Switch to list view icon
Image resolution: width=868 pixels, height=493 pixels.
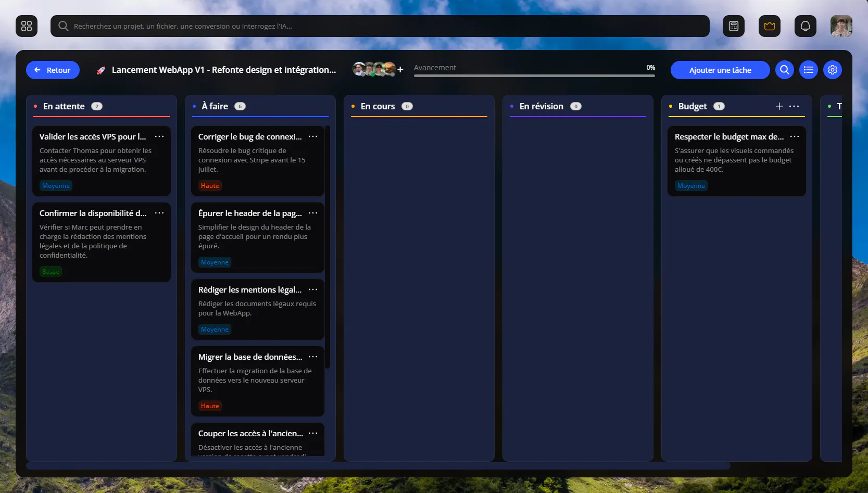808,70
